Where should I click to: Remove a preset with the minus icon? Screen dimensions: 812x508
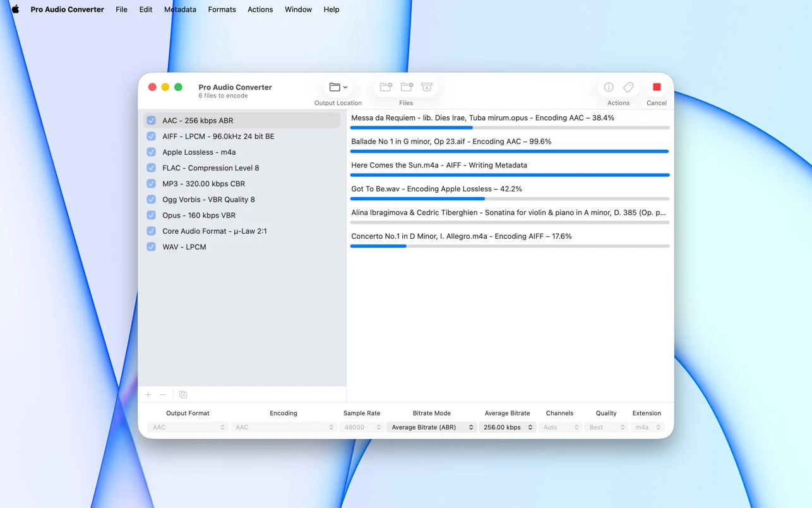163,395
